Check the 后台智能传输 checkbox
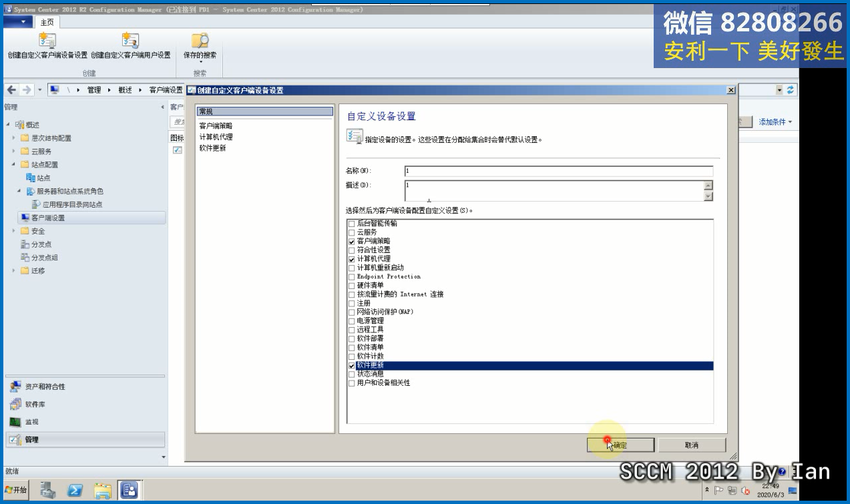Image resolution: width=850 pixels, height=504 pixels. coord(352,224)
